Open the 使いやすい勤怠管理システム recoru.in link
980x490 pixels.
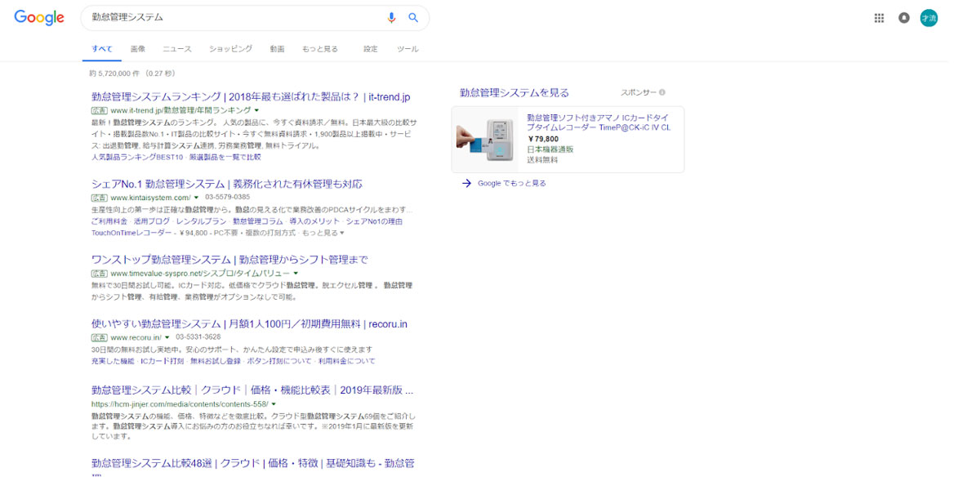(x=249, y=324)
